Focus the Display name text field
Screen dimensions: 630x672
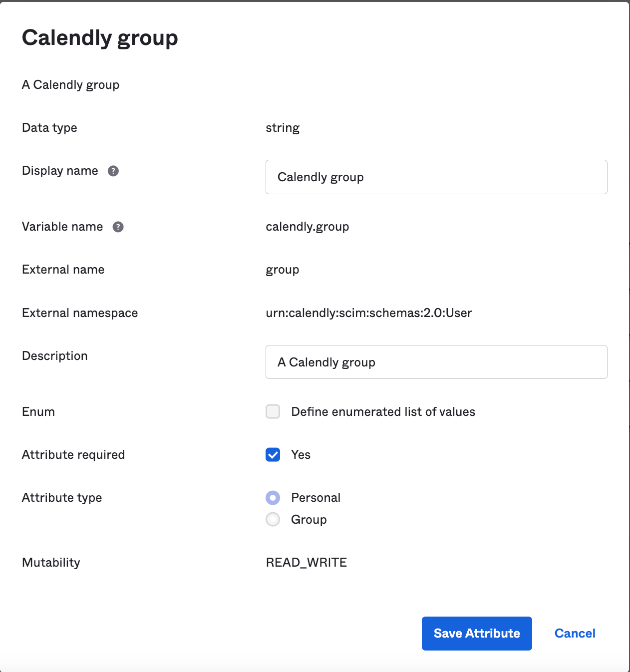(x=436, y=177)
